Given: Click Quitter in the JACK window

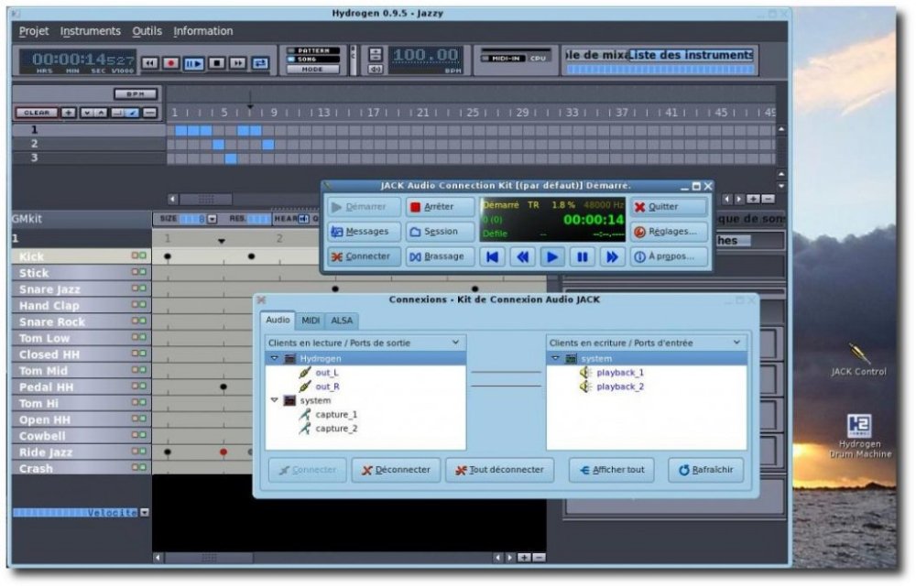Looking at the screenshot, I should click(669, 207).
